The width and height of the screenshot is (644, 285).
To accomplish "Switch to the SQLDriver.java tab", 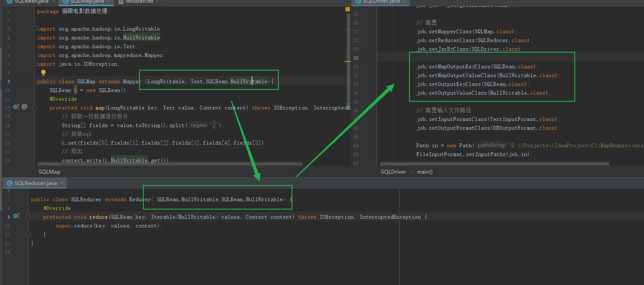I will click(380, 2).
